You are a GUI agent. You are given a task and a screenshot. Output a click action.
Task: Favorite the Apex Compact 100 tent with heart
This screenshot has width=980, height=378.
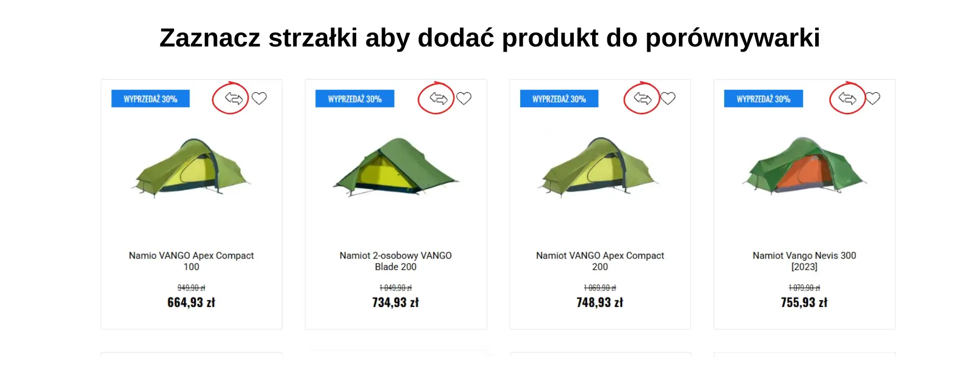[x=259, y=98]
